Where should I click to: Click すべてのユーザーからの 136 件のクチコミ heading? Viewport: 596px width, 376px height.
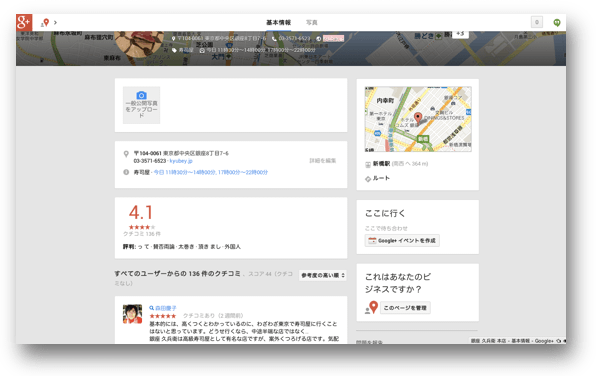point(178,274)
